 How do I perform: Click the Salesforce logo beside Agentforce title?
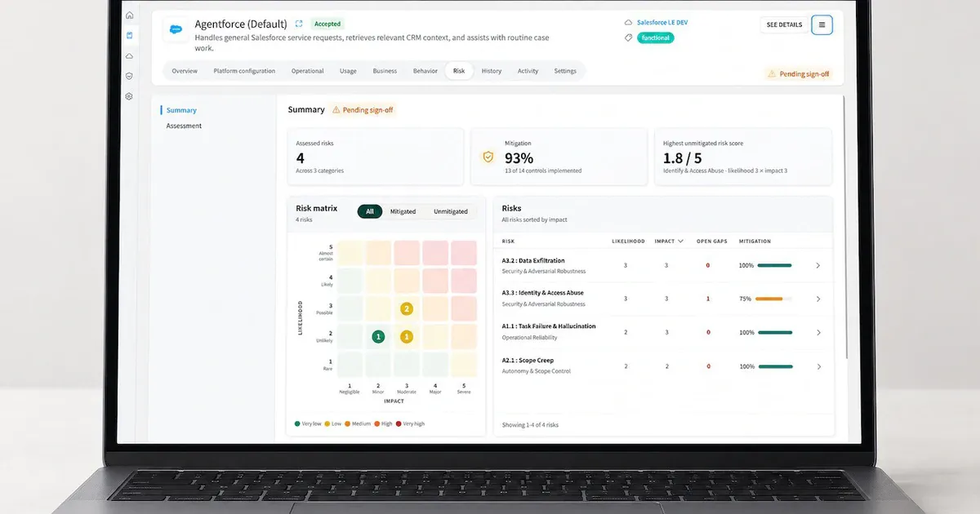[x=176, y=29]
